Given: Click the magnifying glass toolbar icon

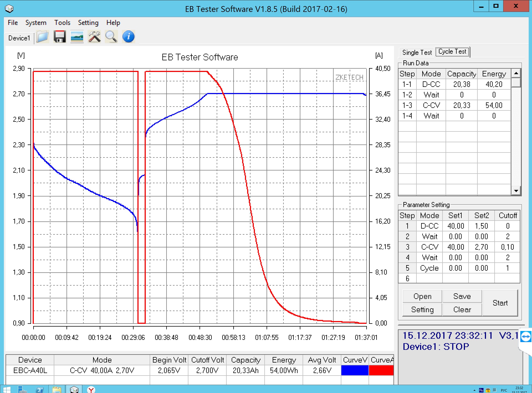Looking at the screenshot, I should pyautogui.click(x=111, y=37).
